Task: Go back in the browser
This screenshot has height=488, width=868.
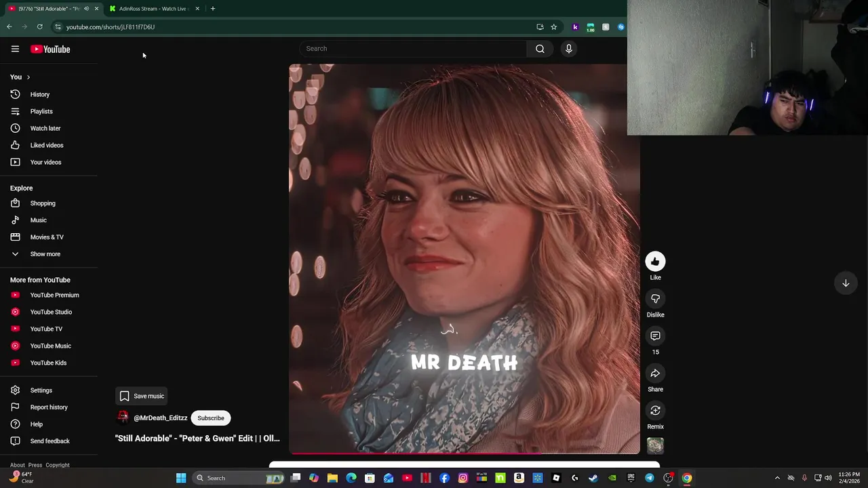Action: pyautogui.click(x=9, y=27)
